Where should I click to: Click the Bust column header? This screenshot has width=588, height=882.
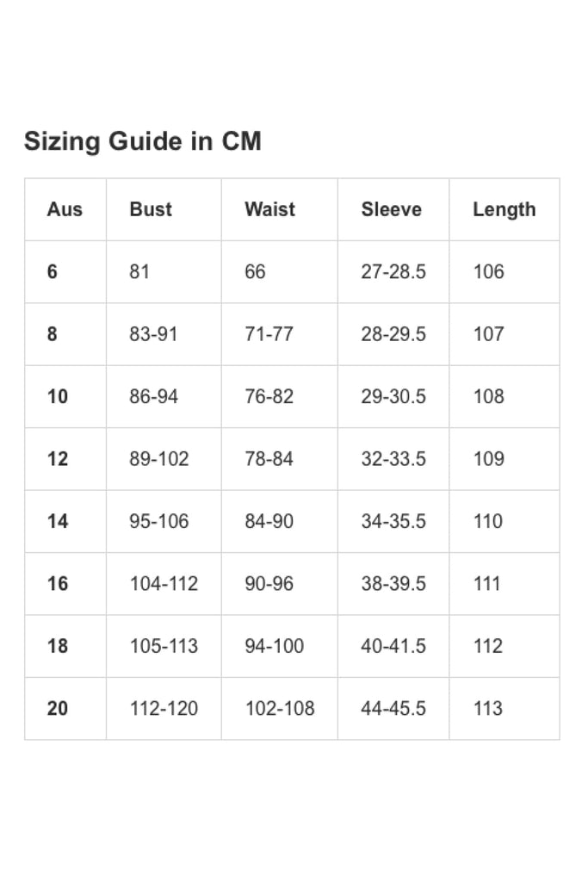pos(151,209)
